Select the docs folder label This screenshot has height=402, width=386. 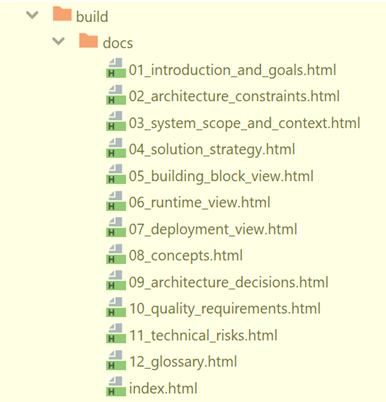[x=118, y=43]
